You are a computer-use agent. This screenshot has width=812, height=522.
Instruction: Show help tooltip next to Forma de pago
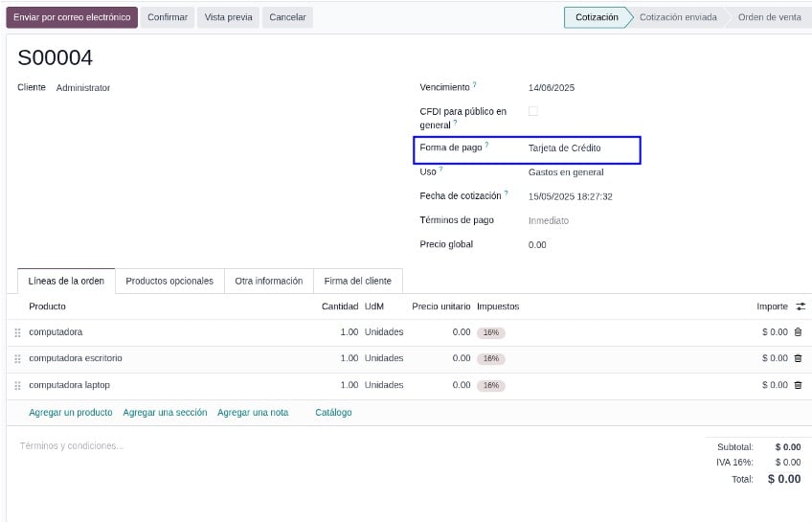pyautogui.click(x=486, y=146)
